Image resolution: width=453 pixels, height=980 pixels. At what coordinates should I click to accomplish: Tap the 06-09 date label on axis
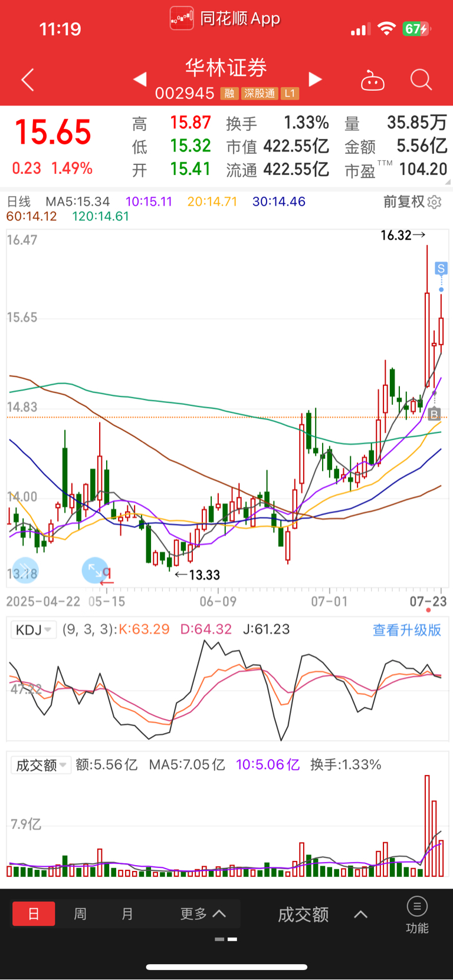[x=218, y=602]
